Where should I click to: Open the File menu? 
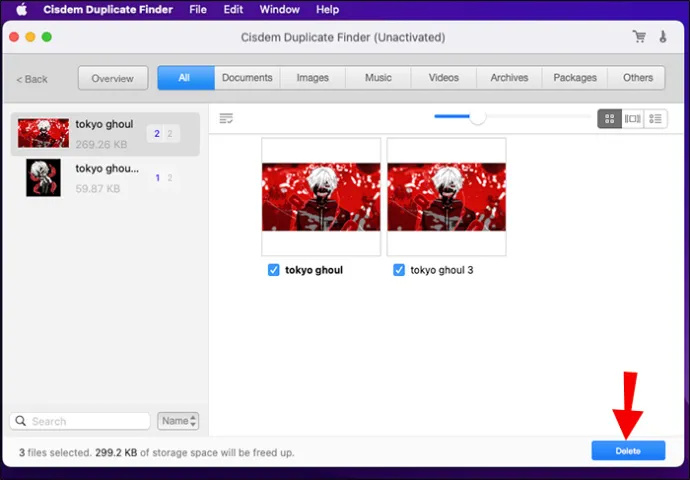(x=198, y=9)
